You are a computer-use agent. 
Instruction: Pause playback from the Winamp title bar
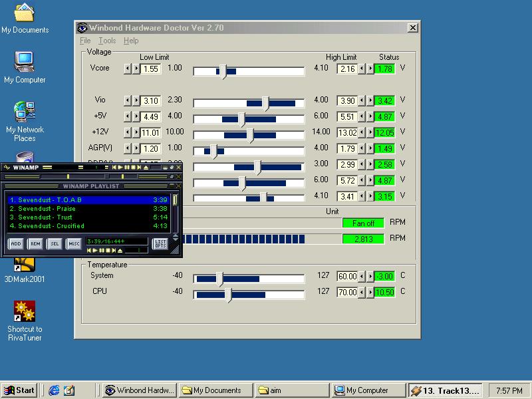tap(127, 168)
